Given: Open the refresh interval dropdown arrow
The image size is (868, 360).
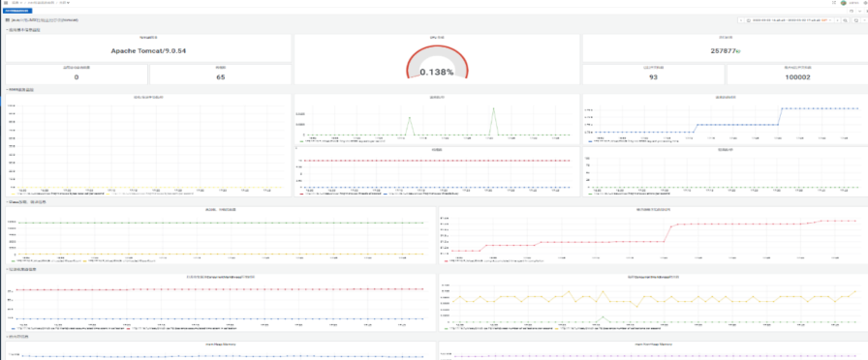Looking at the screenshot, I should tap(864, 20).
